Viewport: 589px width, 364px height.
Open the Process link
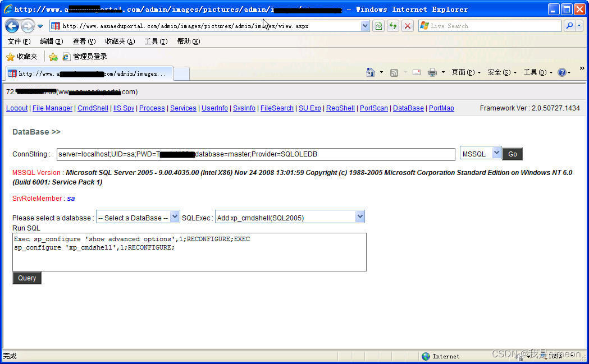(x=152, y=108)
